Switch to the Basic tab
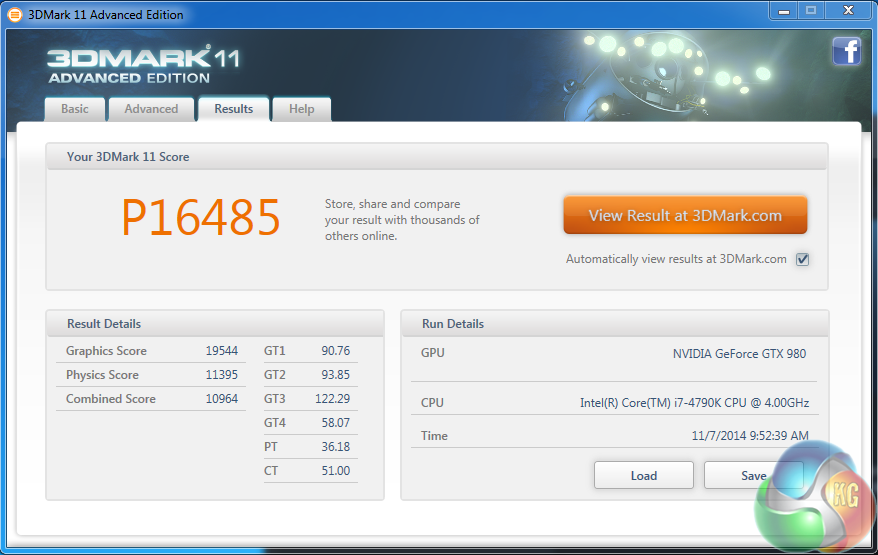 (x=75, y=109)
